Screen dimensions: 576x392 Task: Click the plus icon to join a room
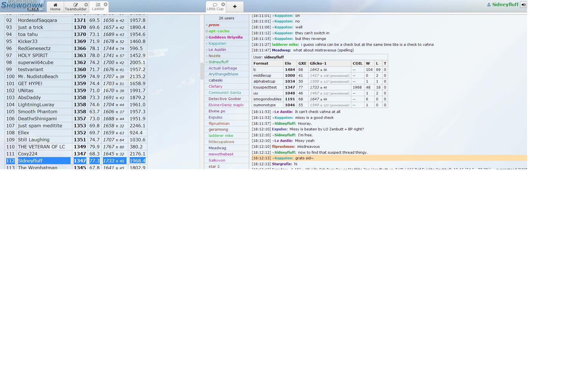[x=235, y=6]
